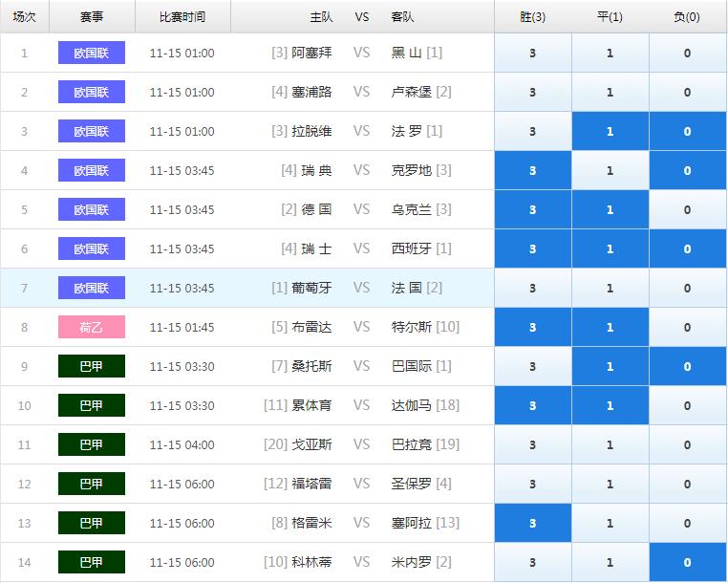Deselect draw (1) for match 5 德国 vs 乌克兰

610,209
